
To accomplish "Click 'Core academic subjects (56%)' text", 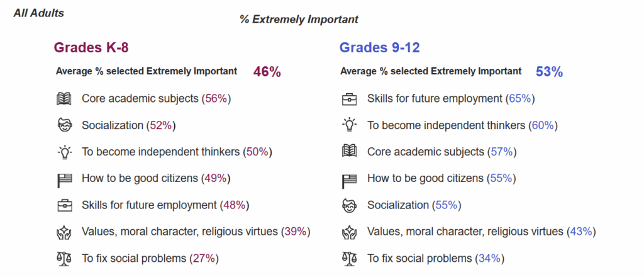I will click(157, 99).
